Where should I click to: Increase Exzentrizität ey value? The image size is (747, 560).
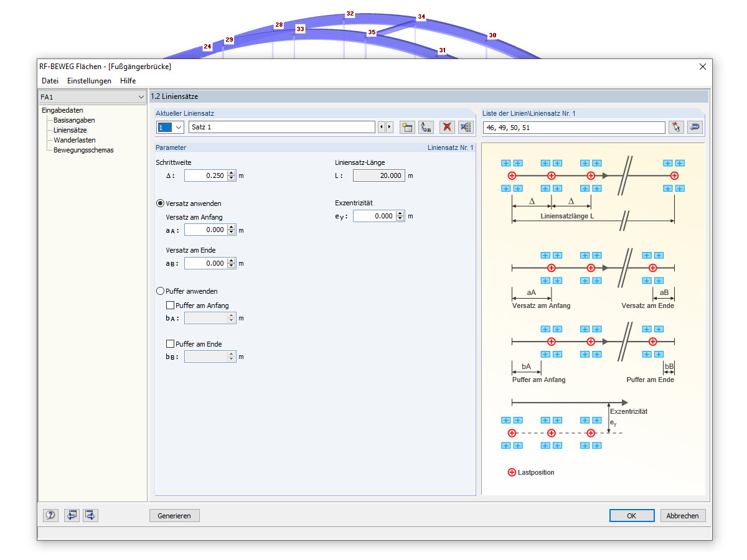point(400,213)
